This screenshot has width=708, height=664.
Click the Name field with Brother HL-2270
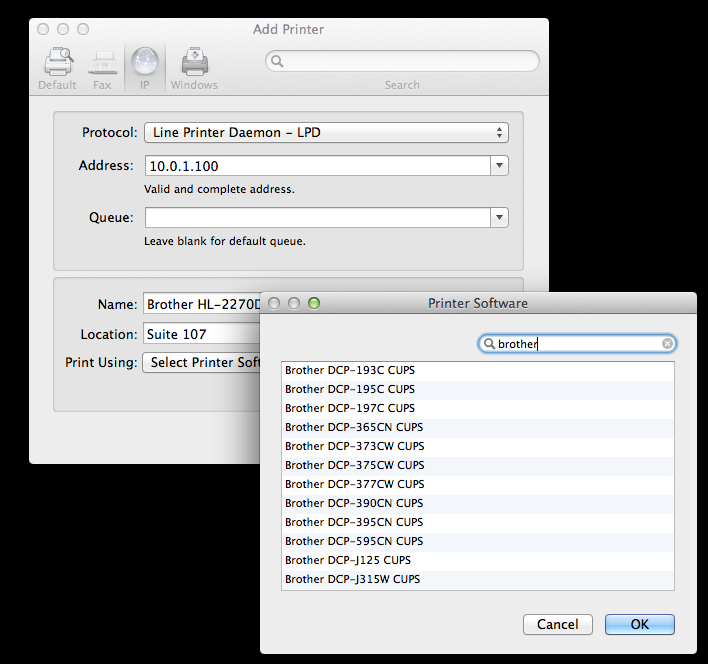click(x=202, y=304)
